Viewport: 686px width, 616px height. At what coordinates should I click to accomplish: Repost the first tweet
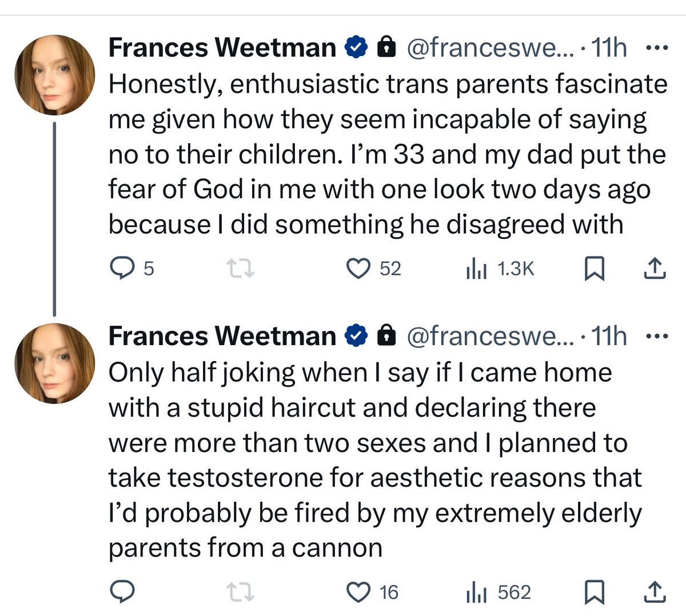pos(240,268)
